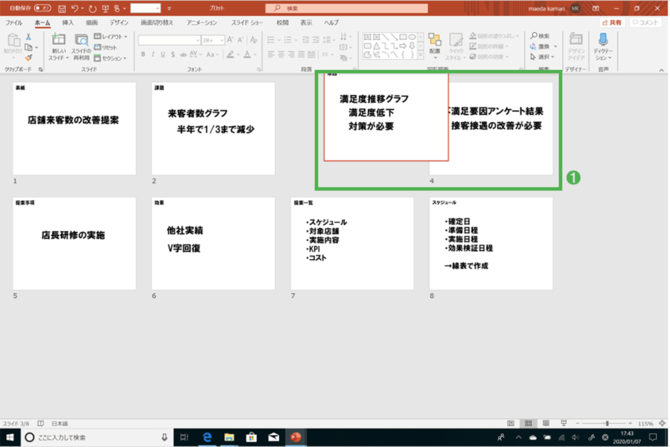Select the oval shape in shapes gallery
The width and height of the screenshot is (670, 447).
point(411,37)
